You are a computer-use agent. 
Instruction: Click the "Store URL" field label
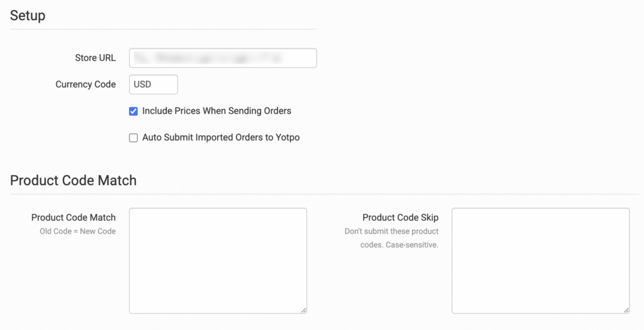[95, 58]
